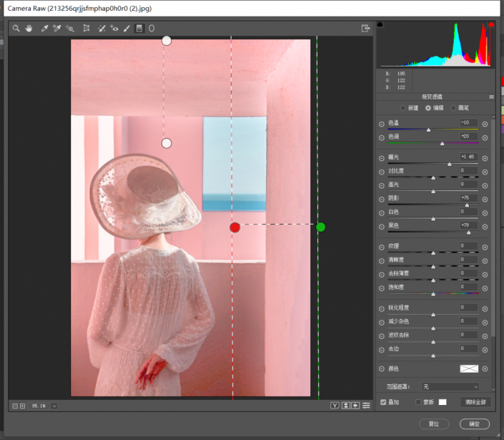Select the Zoom tool in toolbar
Image resolution: width=504 pixels, height=440 pixels.
click(x=16, y=29)
